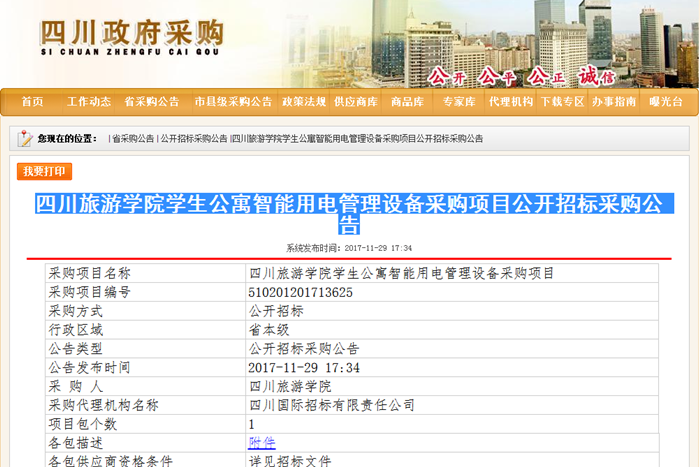Viewport: 700px width, 467px height.
Task: Click the 我要打印 print button
Action: pyautogui.click(x=44, y=171)
